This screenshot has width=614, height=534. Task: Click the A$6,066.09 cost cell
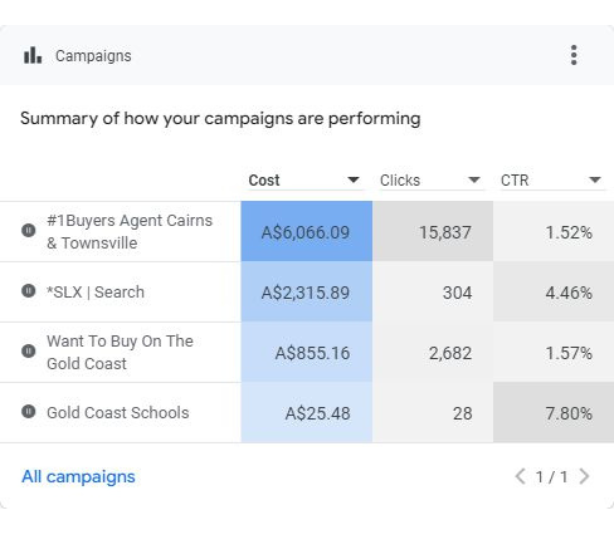click(306, 232)
